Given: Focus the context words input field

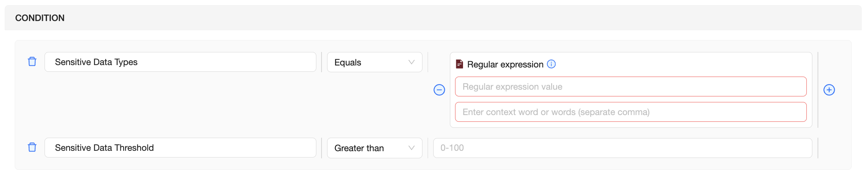Looking at the screenshot, I should coord(630,112).
